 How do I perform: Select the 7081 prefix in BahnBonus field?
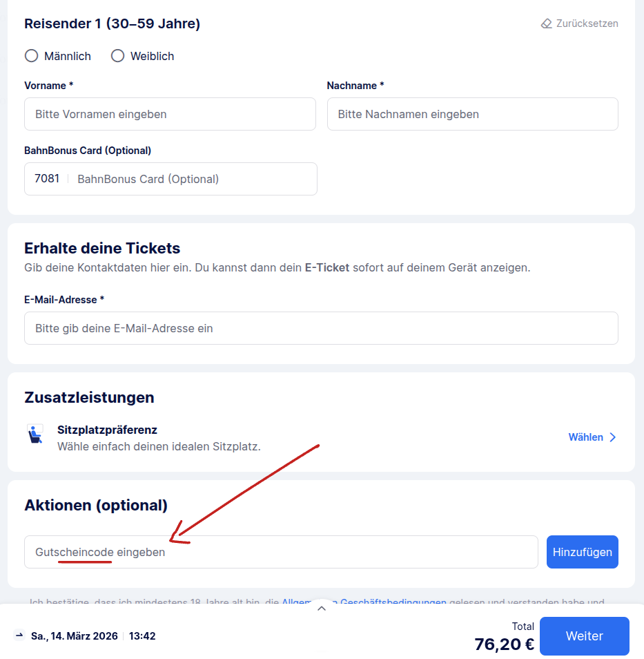tap(46, 178)
